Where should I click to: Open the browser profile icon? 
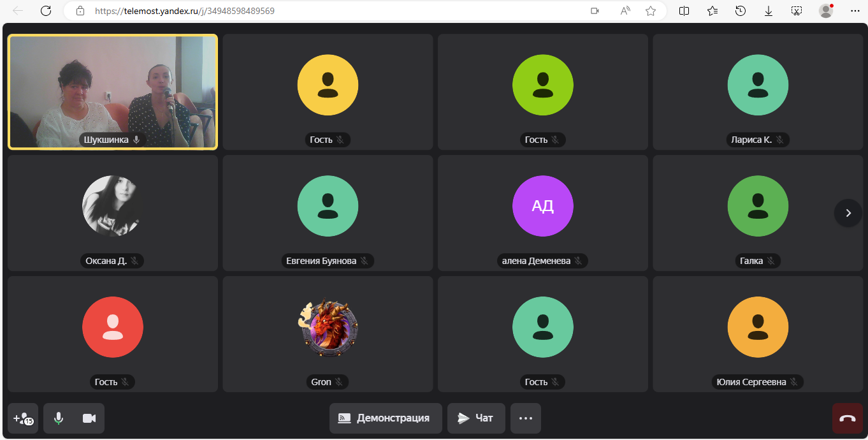coord(826,11)
